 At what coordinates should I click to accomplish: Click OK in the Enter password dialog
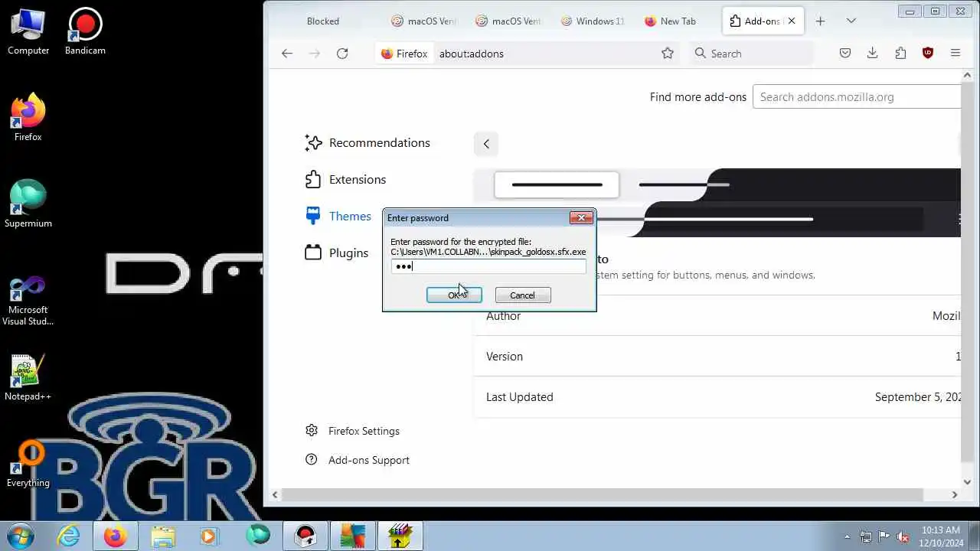(x=454, y=295)
